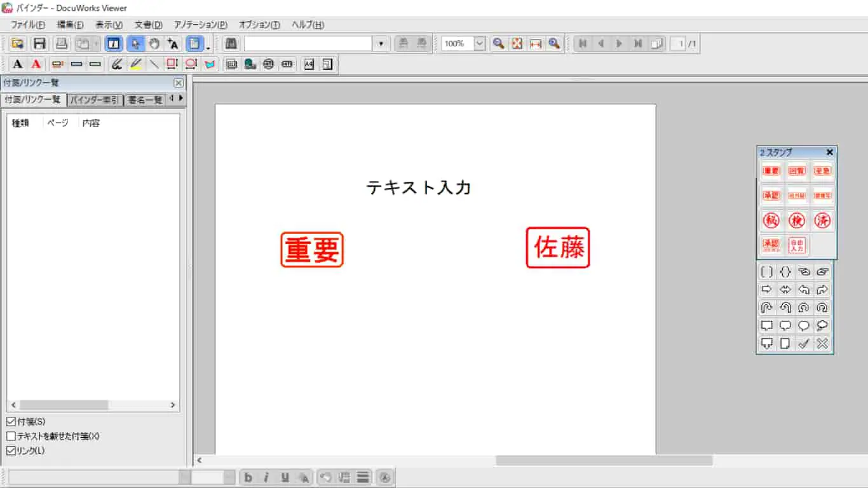Image resolution: width=868 pixels, height=488 pixels.
Task: Toggle the リンク(L) checkbox
Action: pyautogui.click(x=11, y=451)
